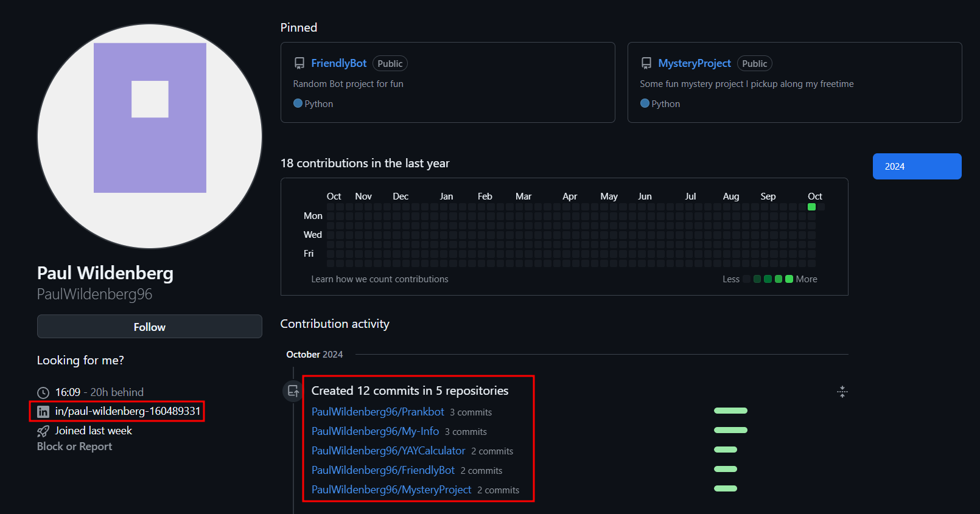Viewport: 980px width, 514px height.
Task: Open PaulWildenberg96/MysteryProject activity link
Action: pyautogui.click(x=391, y=490)
